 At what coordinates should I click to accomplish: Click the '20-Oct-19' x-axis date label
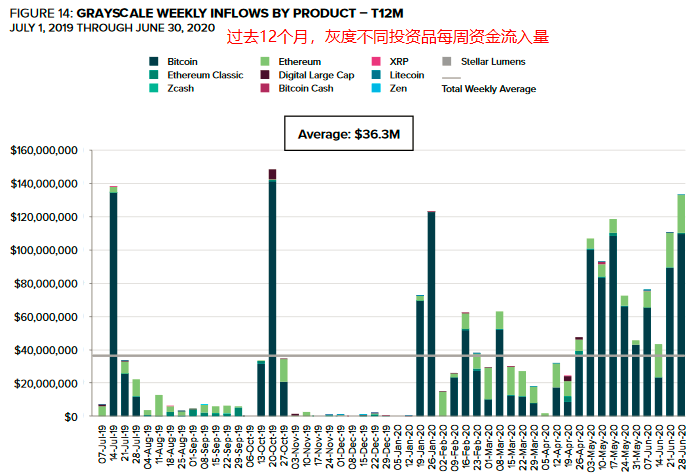273,445
